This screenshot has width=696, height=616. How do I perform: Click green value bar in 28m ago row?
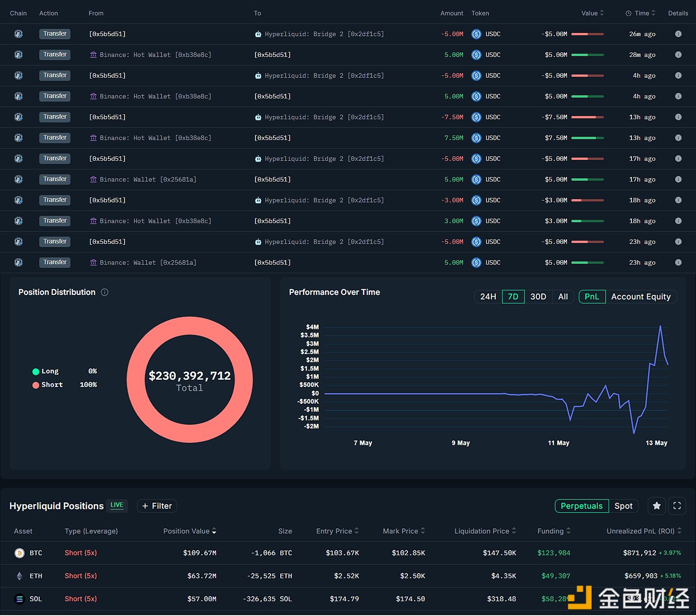[587, 55]
